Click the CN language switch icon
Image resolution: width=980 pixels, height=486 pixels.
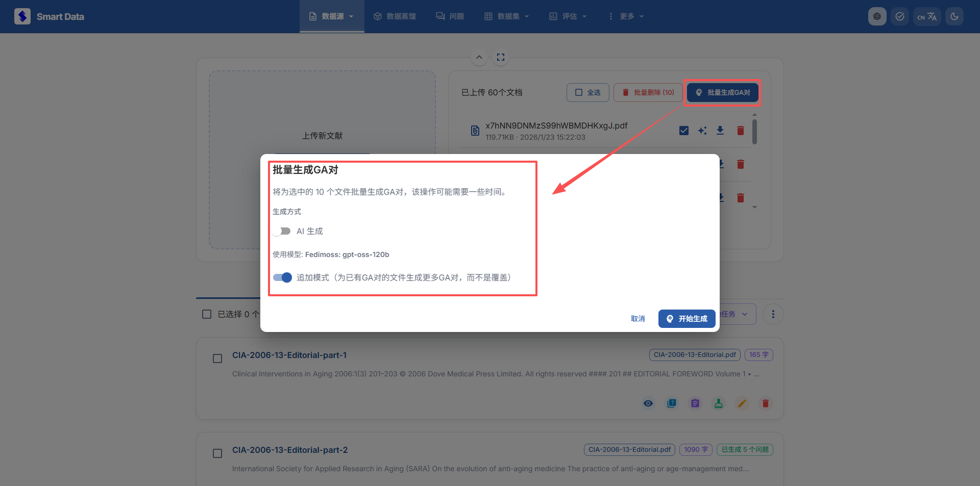[926, 16]
